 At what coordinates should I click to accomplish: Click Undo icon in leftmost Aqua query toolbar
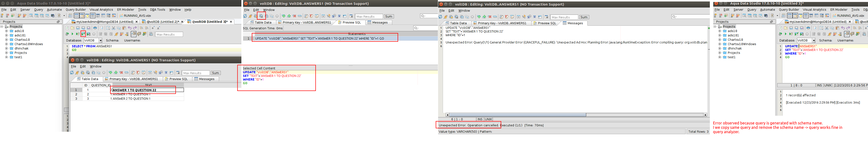pos(130,28)
